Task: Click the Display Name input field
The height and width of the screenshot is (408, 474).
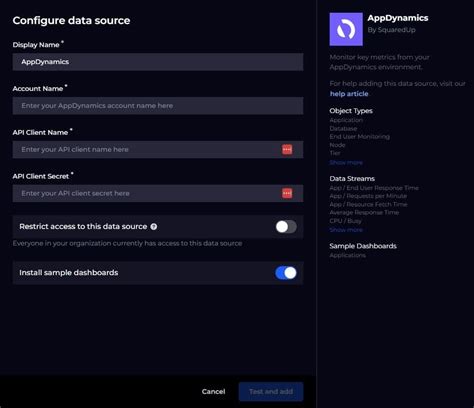Action: pos(158,62)
